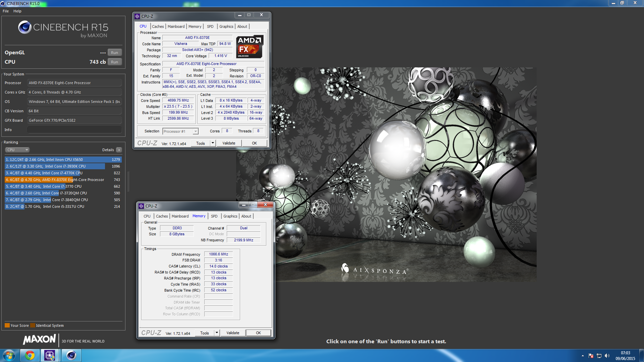This screenshot has height=362, width=644.
Task: Select ranking entry AMD FX-8370E score 743
Action: [63, 180]
